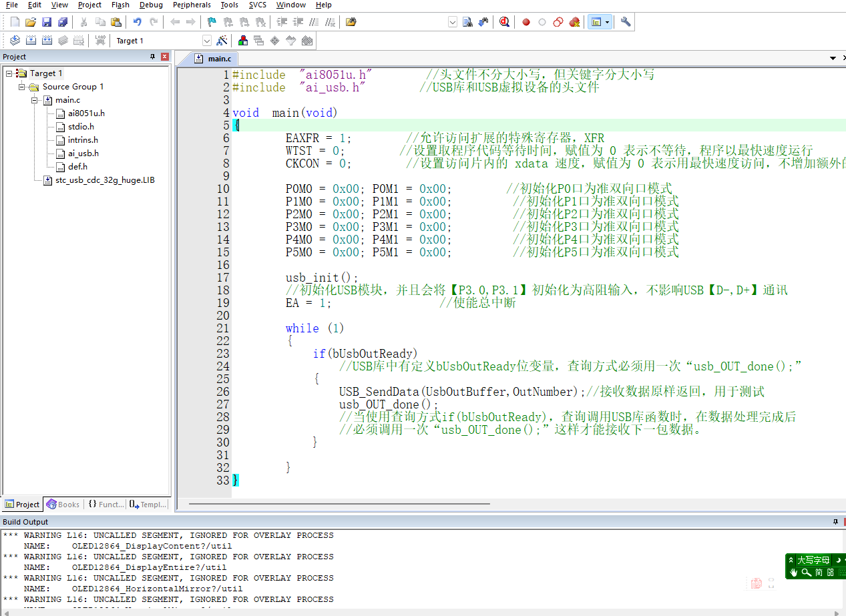Collapse the Source Group 1 node
The width and height of the screenshot is (846, 616).
pyautogui.click(x=21, y=87)
